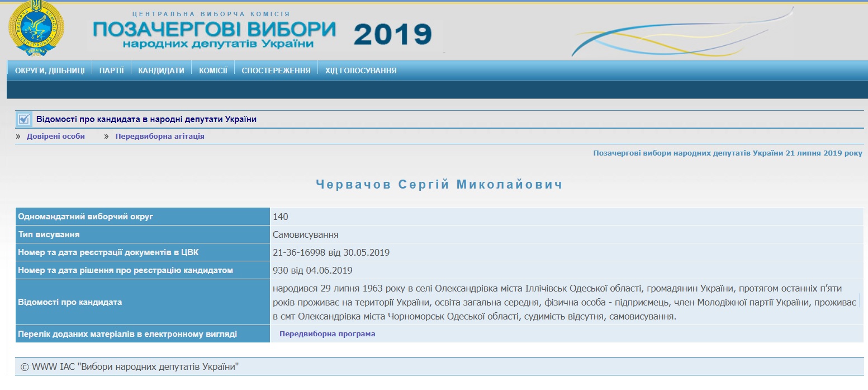Open the ПАРТІЇ menu item
The width and height of the screenshot is (868, 390).
(111, 71)
